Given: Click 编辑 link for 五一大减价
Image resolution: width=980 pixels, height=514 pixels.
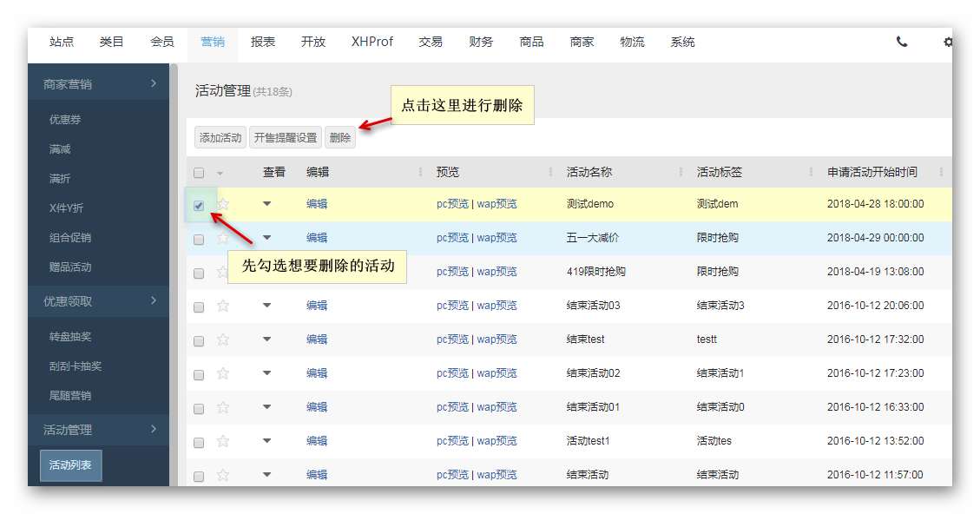Looking at the screenshot, I should 317,238.
